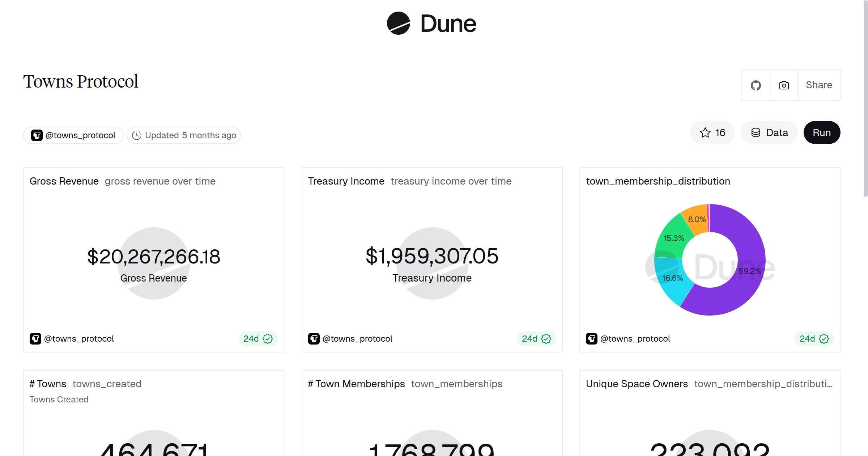
Task: Click the Gross Revenue value $20,267,266.18
Action: (154, 257)
